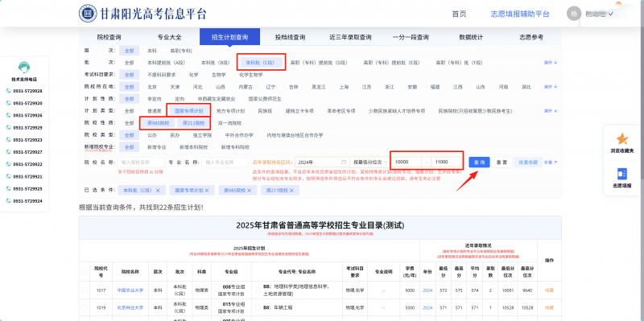Switch to the 一分一段查询 tab
Viewport: 644px width, 321px height.
coord(411,37)
